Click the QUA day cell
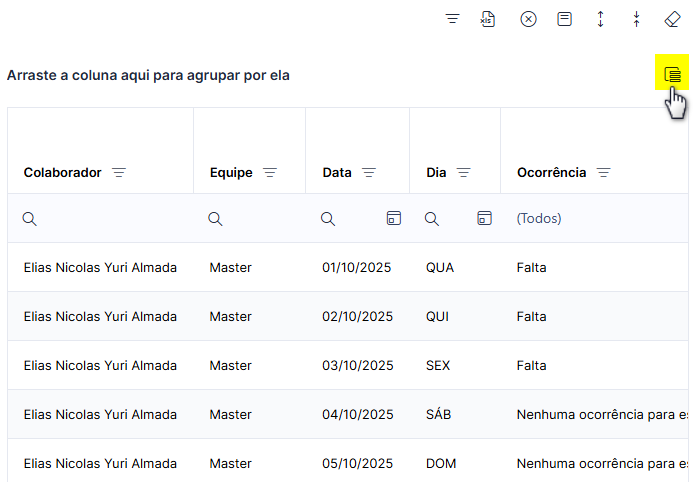 [440, 267]
